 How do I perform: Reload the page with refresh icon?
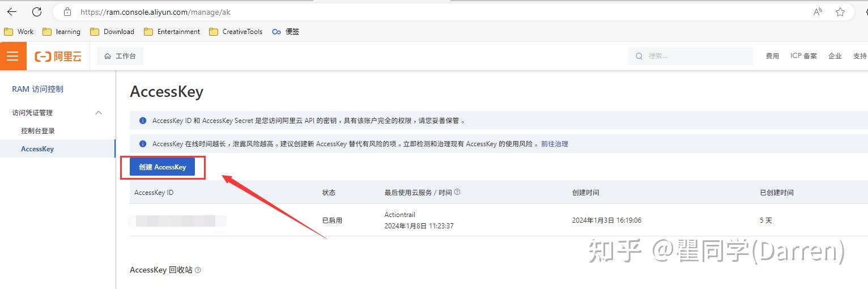point(37,12)
